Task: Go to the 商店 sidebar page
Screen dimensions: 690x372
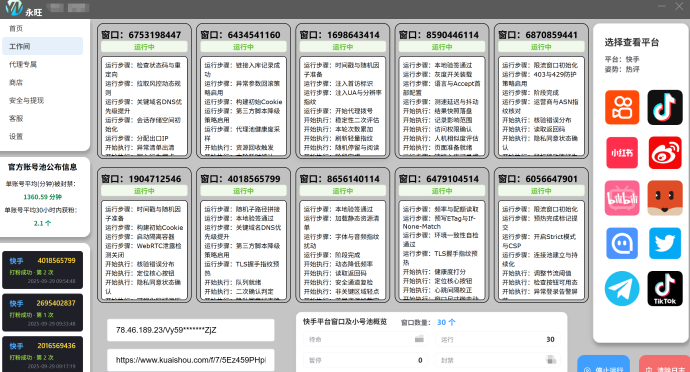Action: [42, 82]
